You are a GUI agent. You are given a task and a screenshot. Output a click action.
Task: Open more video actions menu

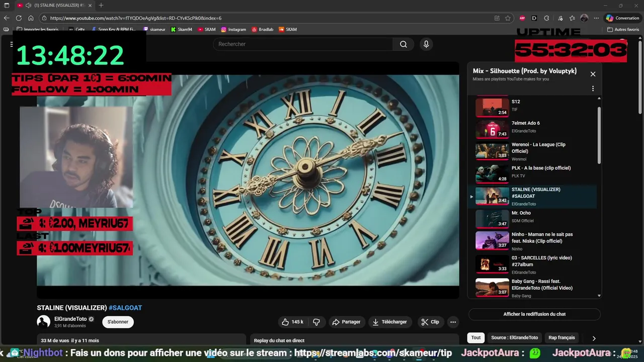pos(453,322)
